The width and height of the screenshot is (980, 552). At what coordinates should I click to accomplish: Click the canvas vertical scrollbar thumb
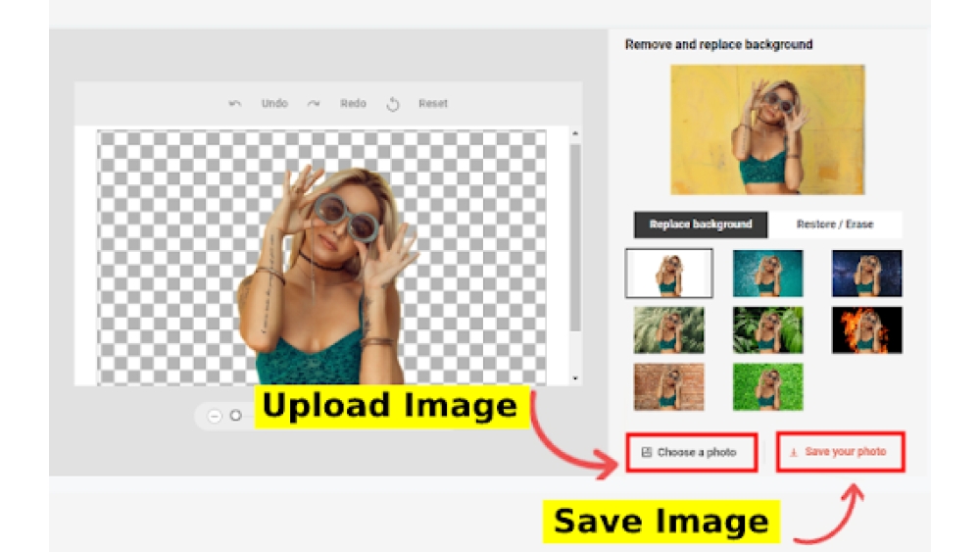click(575, 237)
